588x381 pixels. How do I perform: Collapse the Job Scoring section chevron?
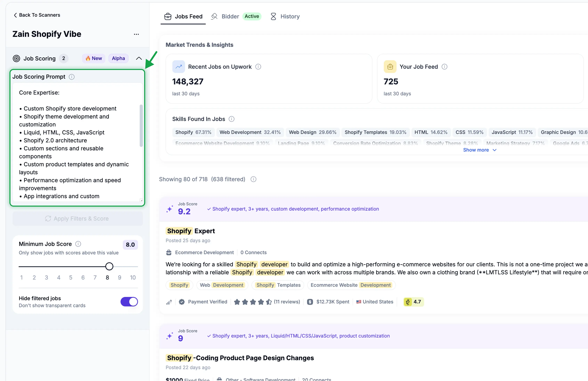coord(139,59)
